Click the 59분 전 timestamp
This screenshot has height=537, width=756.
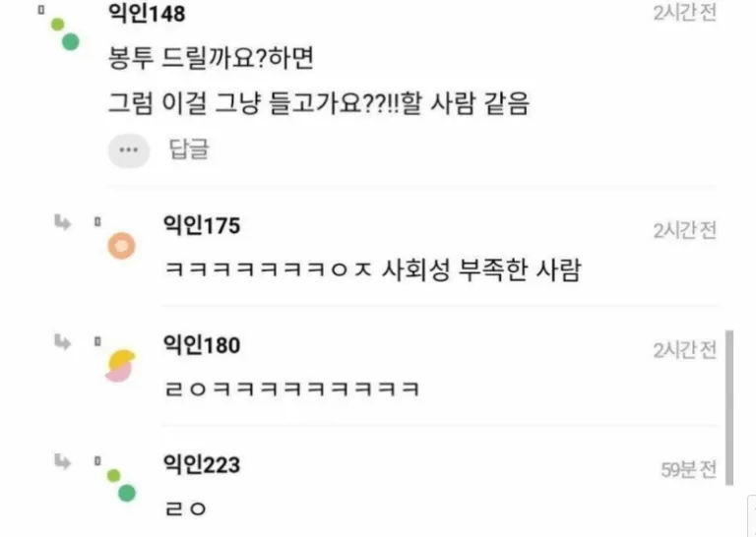688,469
